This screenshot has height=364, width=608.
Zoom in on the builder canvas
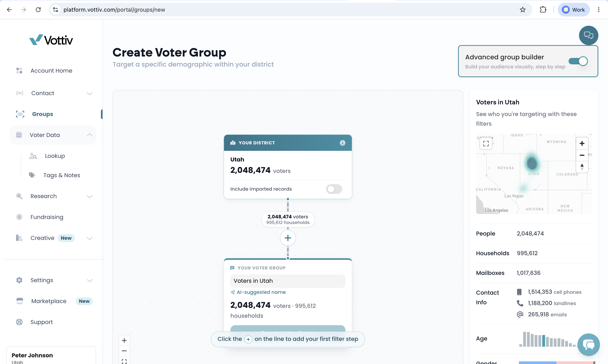[124, 340]
